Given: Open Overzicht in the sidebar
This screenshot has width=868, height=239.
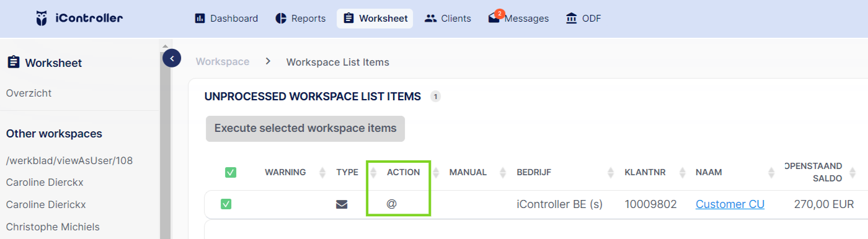Looking at the screenshot, I should coord(29,93).
